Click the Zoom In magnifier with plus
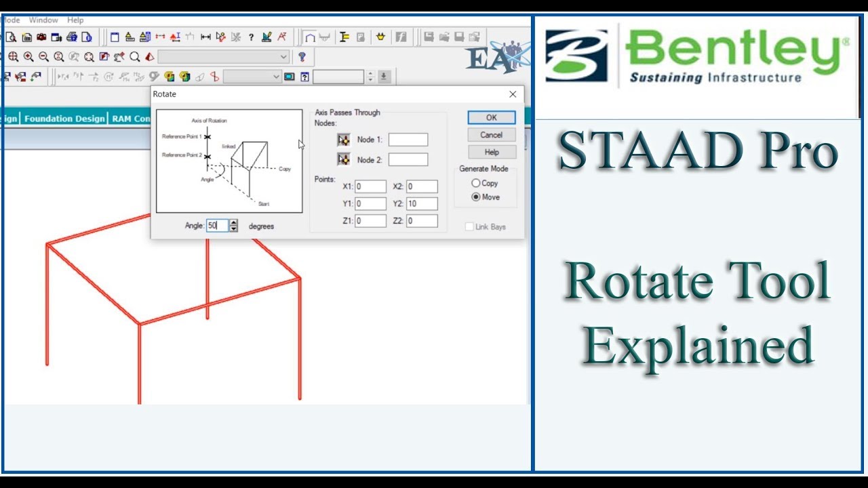 [28, 57]
